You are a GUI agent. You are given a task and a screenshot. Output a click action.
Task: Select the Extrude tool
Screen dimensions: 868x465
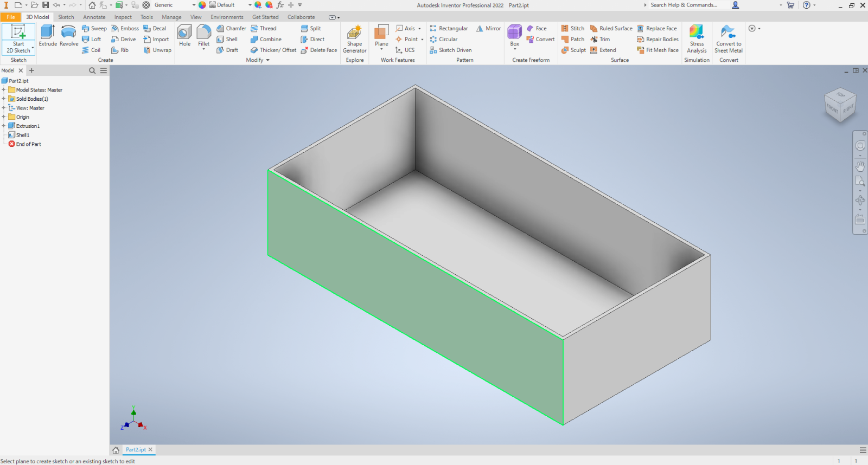tap(48, 36)
